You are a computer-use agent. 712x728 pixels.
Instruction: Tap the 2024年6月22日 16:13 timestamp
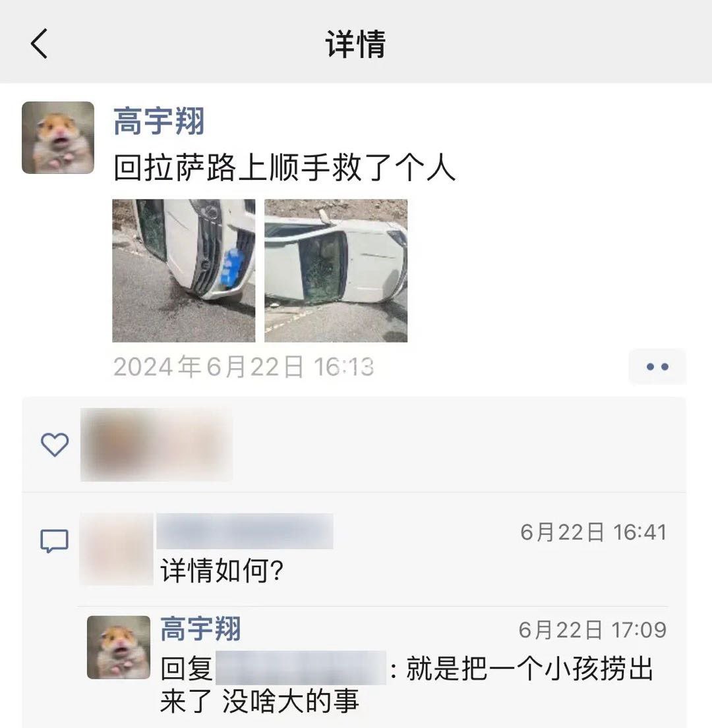click(x=243, y=367)
